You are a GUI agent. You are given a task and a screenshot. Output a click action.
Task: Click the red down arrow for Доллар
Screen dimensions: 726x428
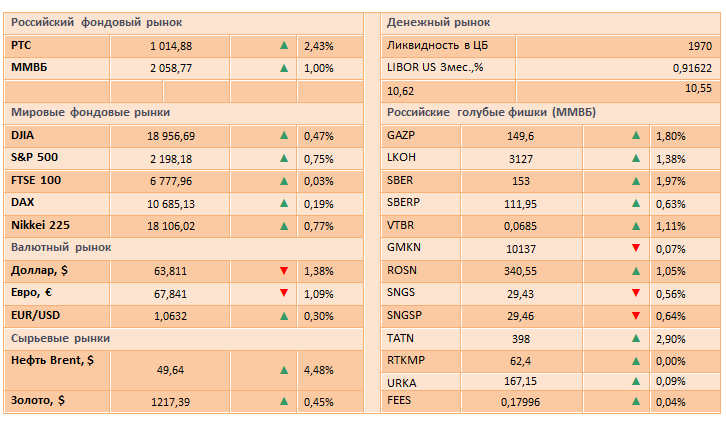(284, 270)
